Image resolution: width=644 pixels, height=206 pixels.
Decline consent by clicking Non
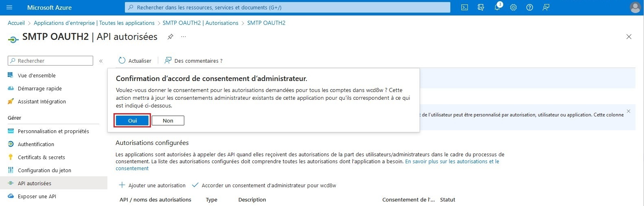(x=168, y=121)
